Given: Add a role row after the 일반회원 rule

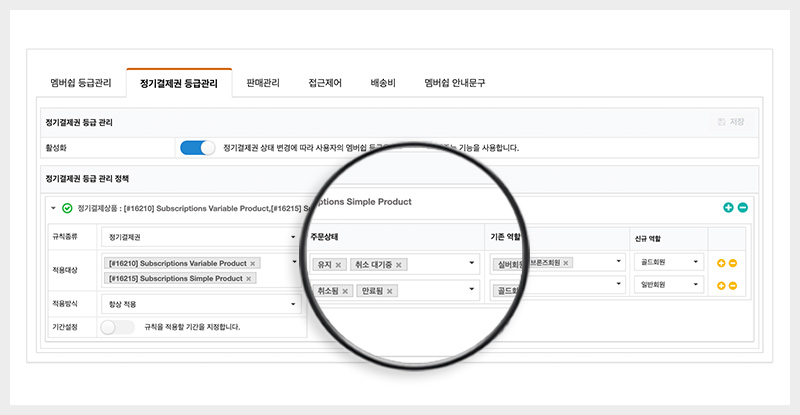Looking at the screenshot, I should [720, 285].
